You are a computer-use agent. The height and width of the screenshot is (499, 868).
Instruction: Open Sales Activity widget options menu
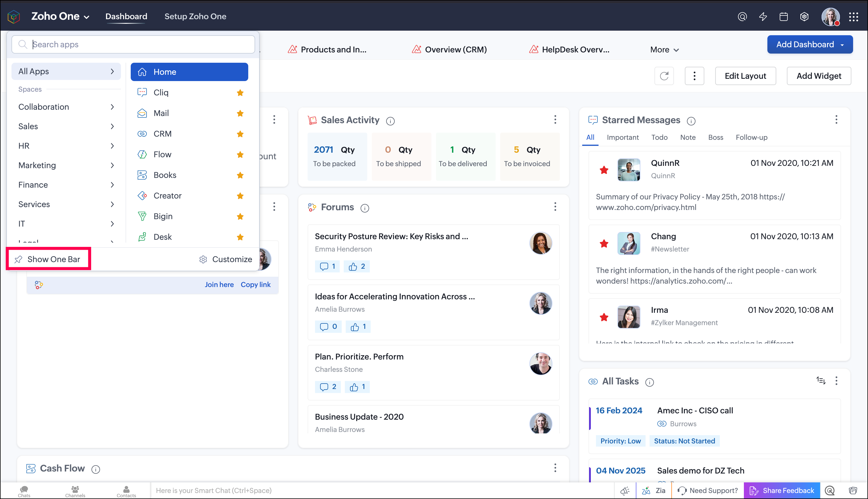[x=555, y=120]
